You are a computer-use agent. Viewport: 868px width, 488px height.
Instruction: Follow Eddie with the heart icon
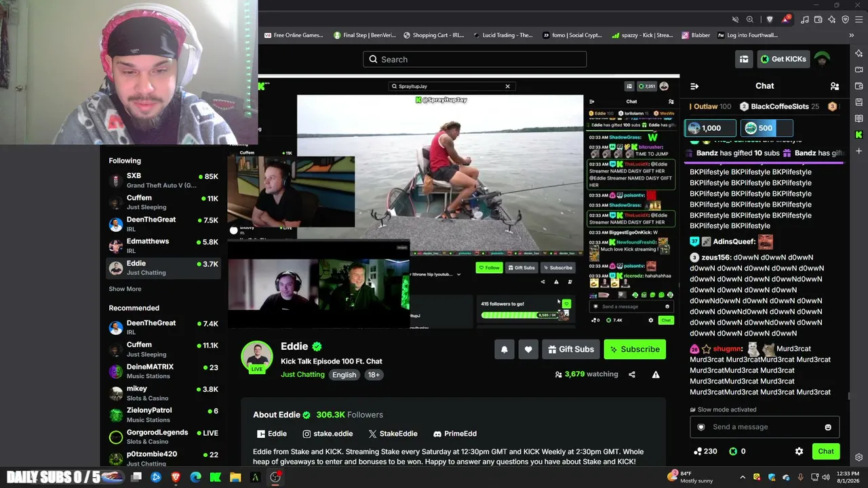click(528, 349)
